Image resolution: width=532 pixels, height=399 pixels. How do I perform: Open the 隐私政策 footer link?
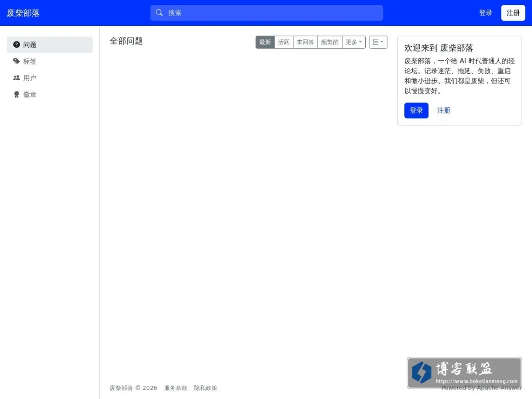[206, 388]
